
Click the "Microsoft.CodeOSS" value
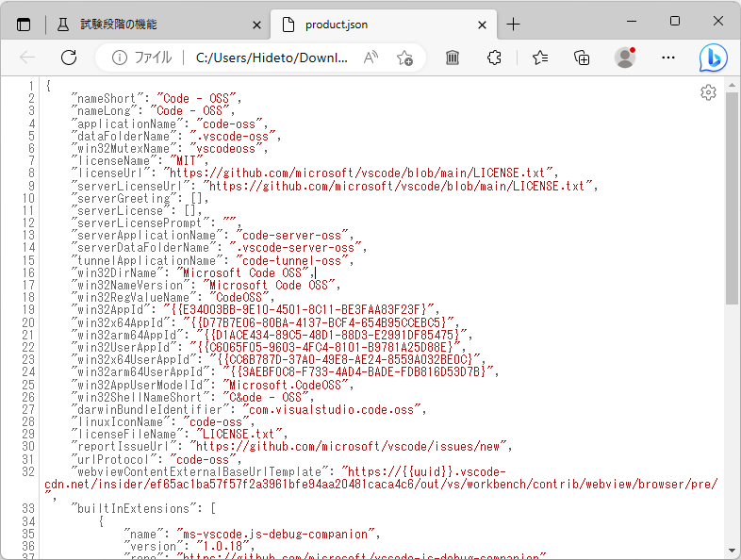285,385
